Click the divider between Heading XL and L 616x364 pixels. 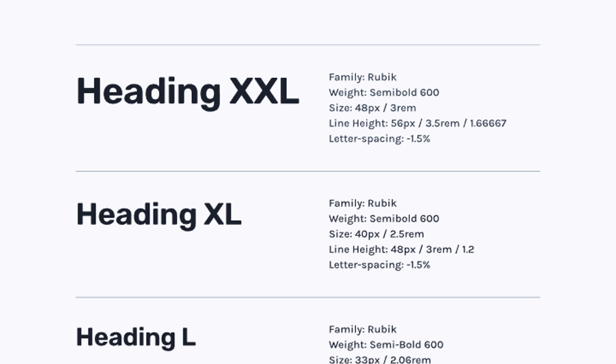click(x=308, y=297)
